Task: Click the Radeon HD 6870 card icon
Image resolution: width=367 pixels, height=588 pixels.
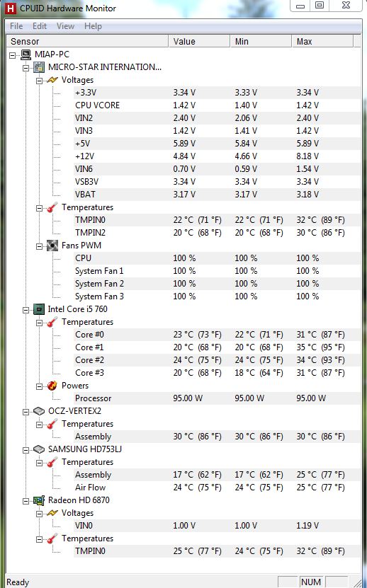Action: [39, 500]
